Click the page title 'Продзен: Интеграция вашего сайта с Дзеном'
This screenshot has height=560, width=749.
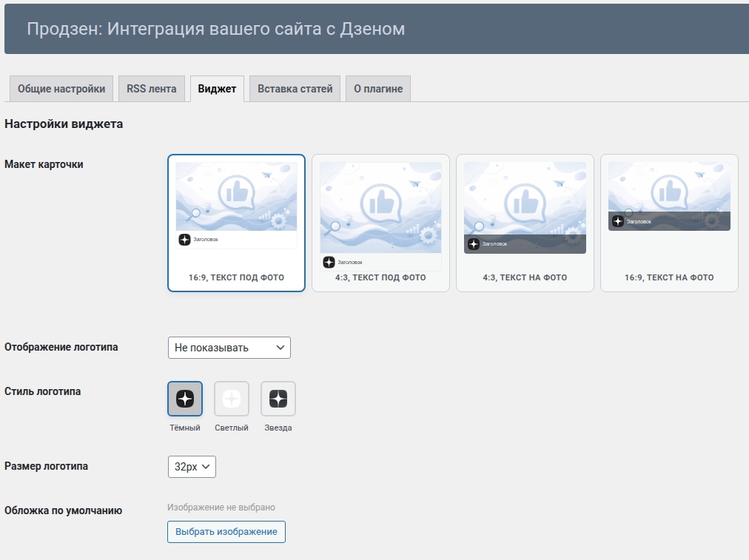216,29
